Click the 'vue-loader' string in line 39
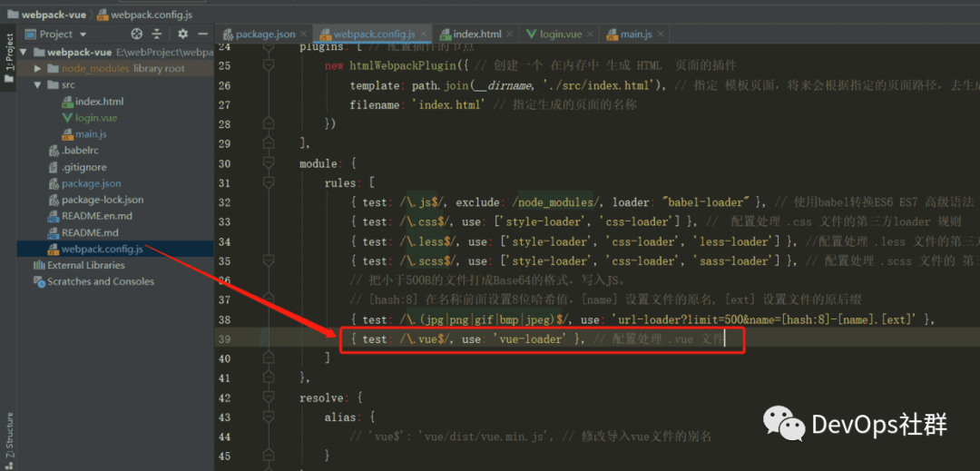 [x=532, y=339]
